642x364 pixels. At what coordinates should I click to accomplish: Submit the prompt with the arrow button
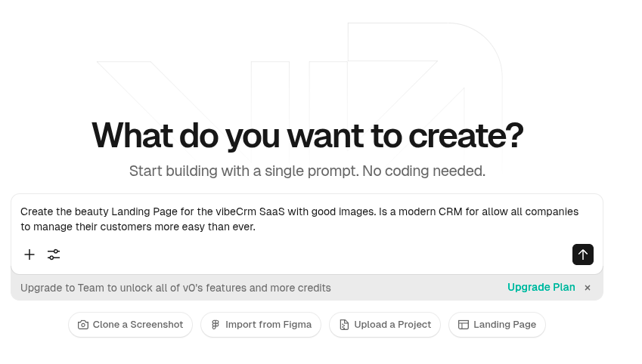pos(582,254)
